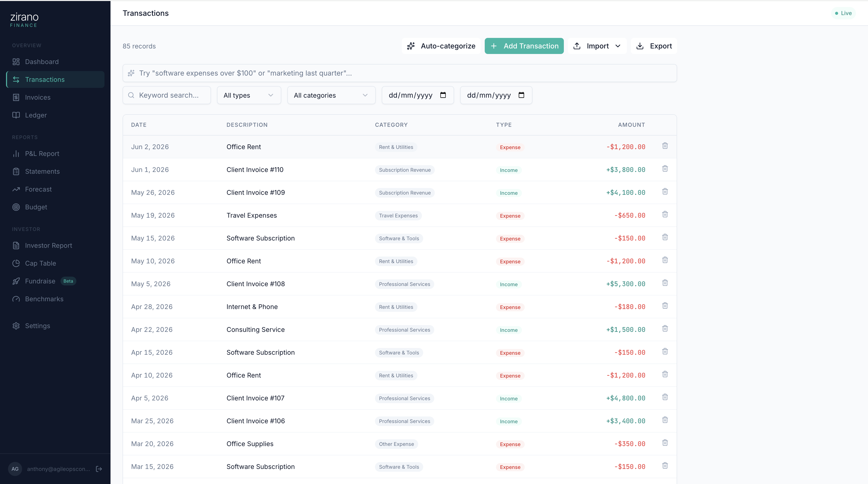Trash the Client Invoice #107 transaction
Image resolution: width=868 pixels, height=484 pixels.
point(665,397)
